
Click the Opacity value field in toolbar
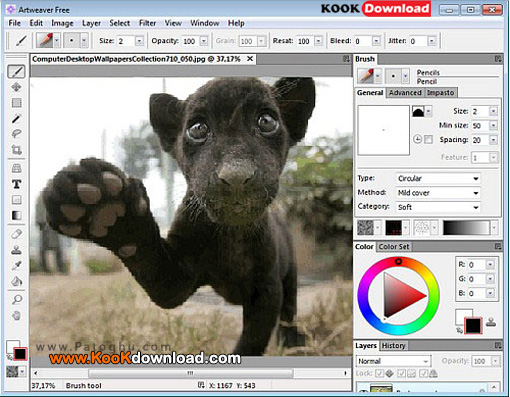[190, 41]
